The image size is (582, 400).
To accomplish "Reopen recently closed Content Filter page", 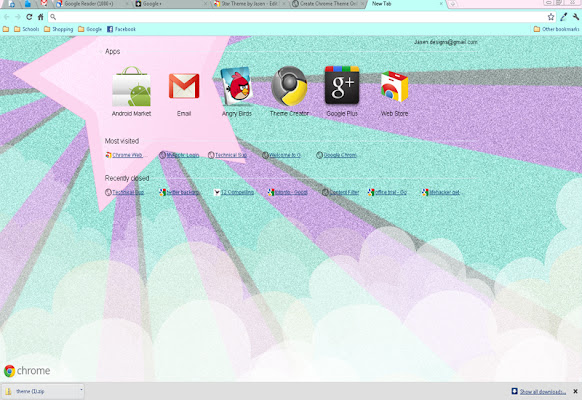I will 340,192.
